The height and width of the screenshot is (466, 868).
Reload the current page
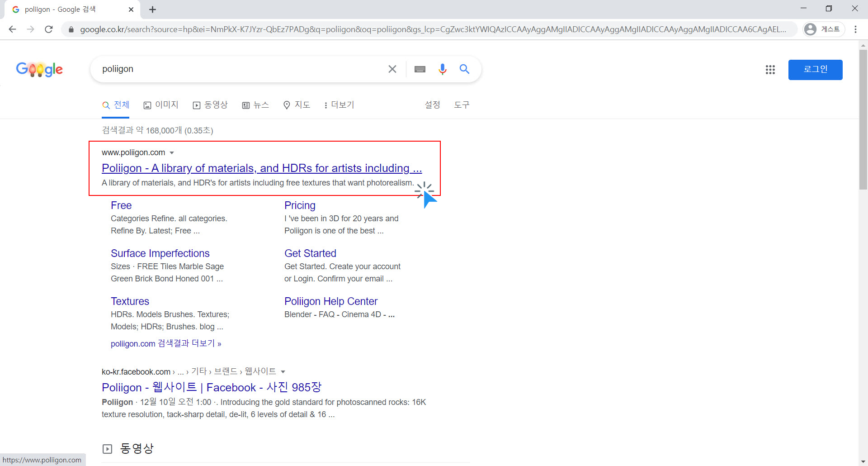tap(49, 29)
